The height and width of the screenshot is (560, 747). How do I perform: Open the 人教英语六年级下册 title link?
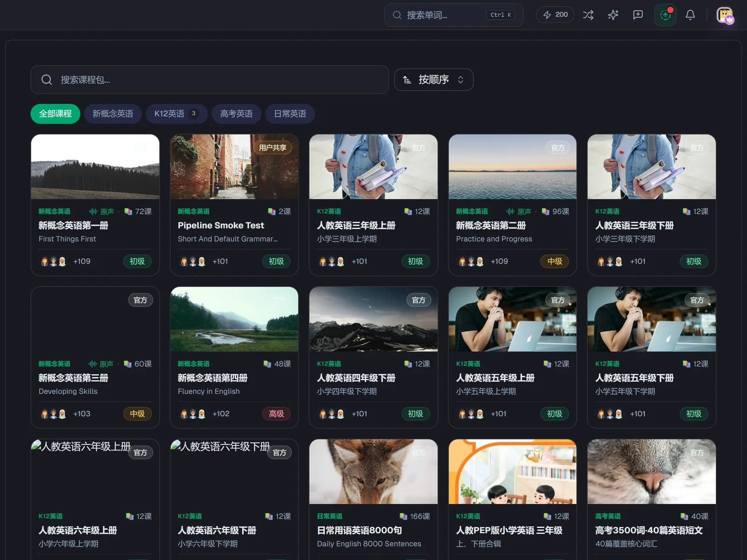coord(217,531)
